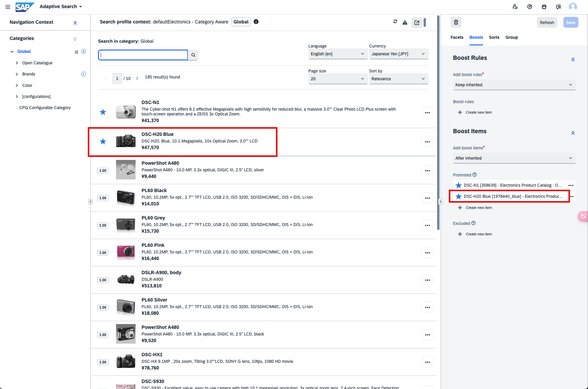
Task: Go to next results page arrow
Action: point(137,78)
